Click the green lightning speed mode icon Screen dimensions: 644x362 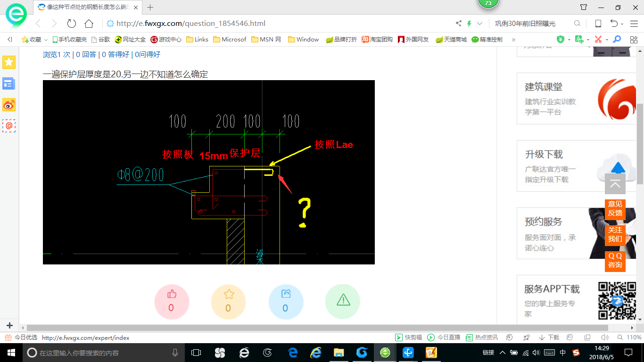[469, 24]
